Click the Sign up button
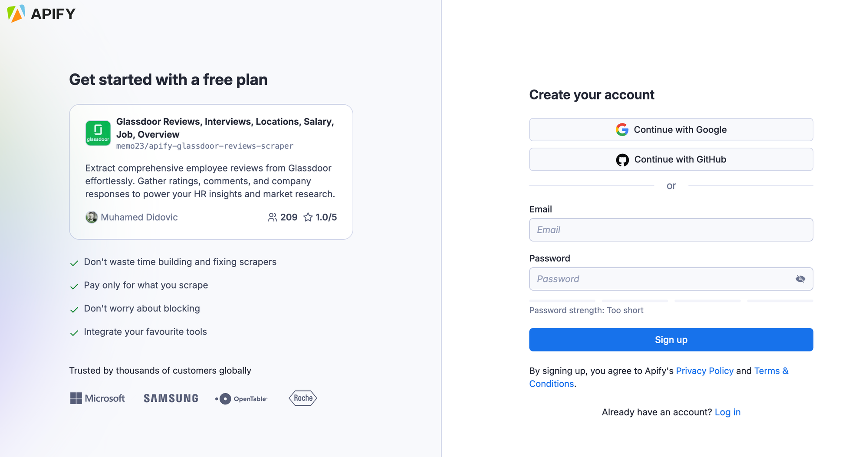The image size is (868, 457). coord(671,340)
